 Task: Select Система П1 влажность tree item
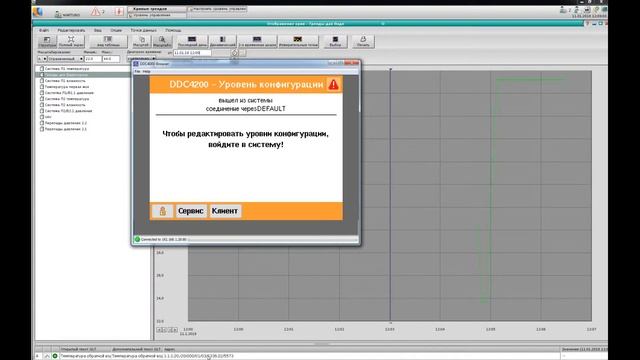click(x=65, y=81)
